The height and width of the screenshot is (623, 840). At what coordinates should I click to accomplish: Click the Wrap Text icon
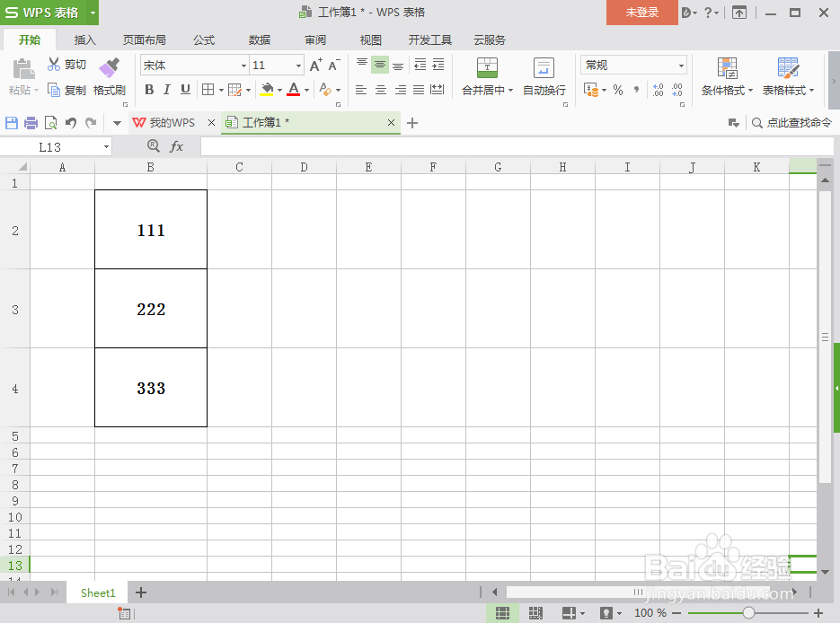point(544,68)
